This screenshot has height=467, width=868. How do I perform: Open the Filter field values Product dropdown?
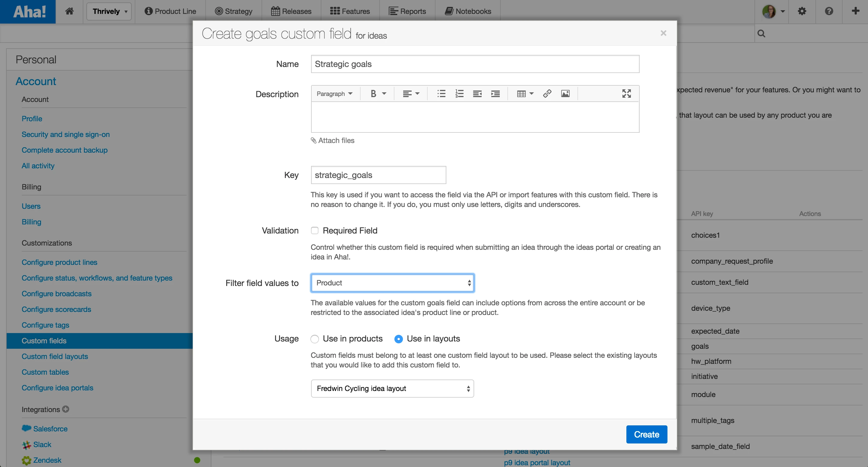point(392,283)
